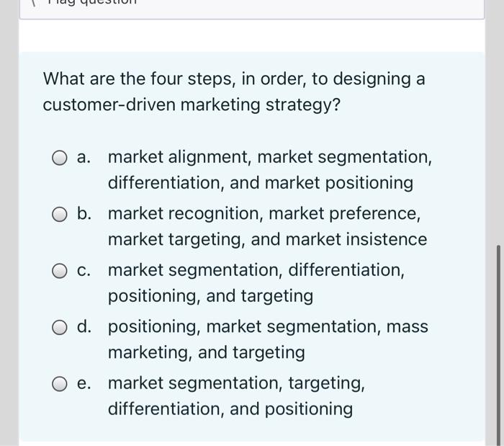This screenshot has height=446, width=504.
Task: Click answer text starting with 'market alignment'
Action: pos(270,170)
